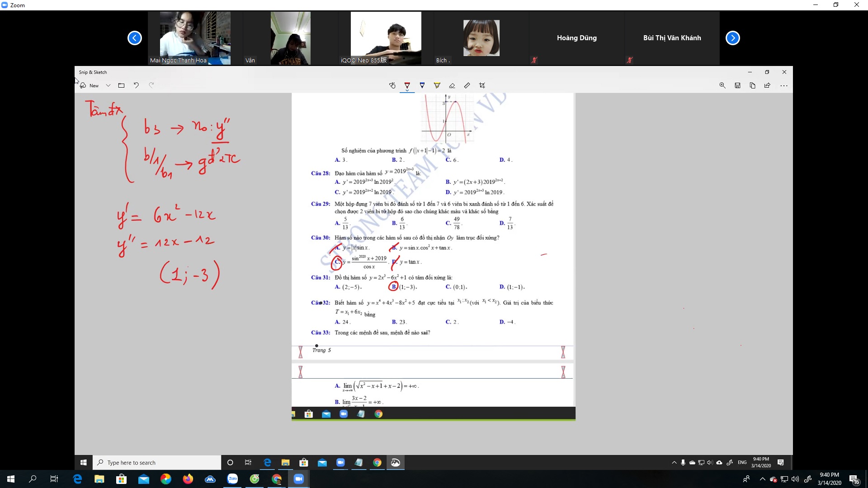Open Zoom app in Windows taskbar

pyautogui.click(x=299, y=479)
